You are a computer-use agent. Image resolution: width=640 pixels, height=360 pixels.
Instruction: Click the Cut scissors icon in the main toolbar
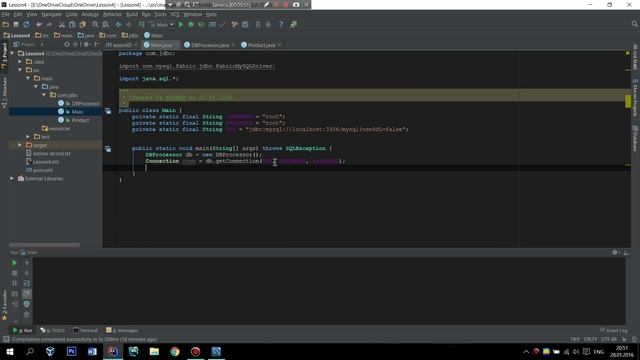[x=62, y=25]
